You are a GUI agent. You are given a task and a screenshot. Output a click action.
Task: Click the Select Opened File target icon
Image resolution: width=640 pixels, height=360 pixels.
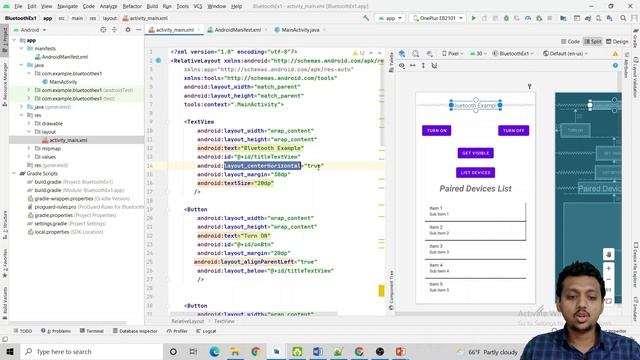point(103,30)
